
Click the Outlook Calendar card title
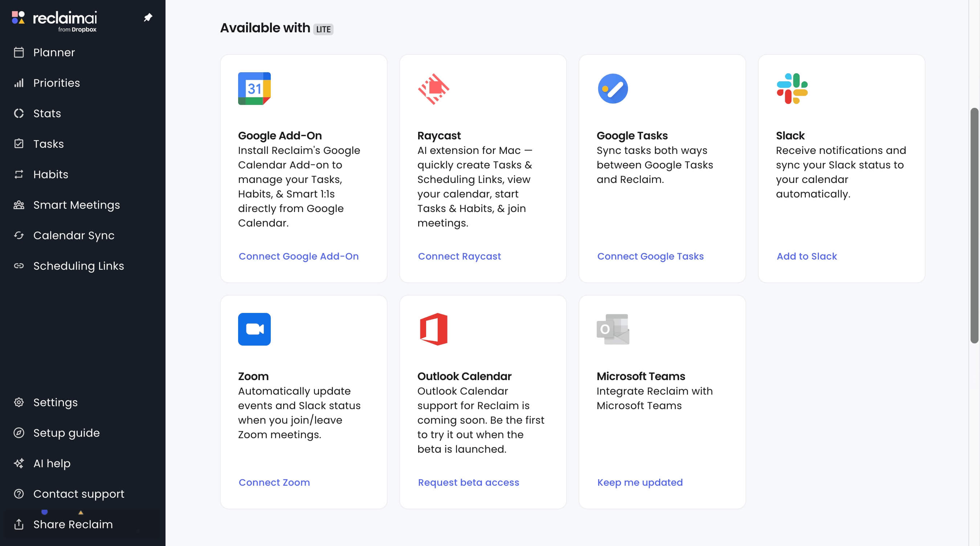click(x=464, y=376)
